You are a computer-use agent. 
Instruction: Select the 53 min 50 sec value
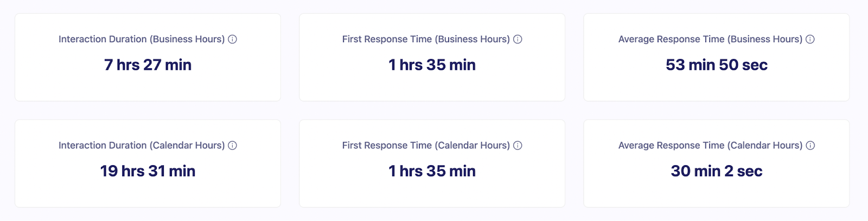click(x=716, y=65)
